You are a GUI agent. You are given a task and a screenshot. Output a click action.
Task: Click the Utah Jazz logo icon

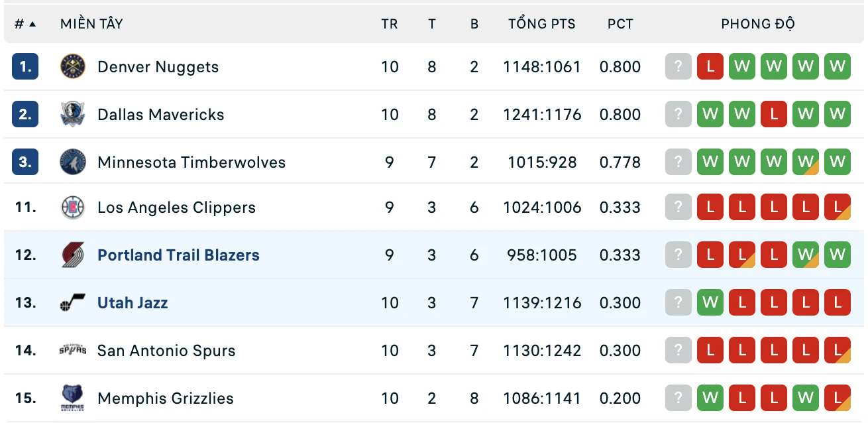73,303
